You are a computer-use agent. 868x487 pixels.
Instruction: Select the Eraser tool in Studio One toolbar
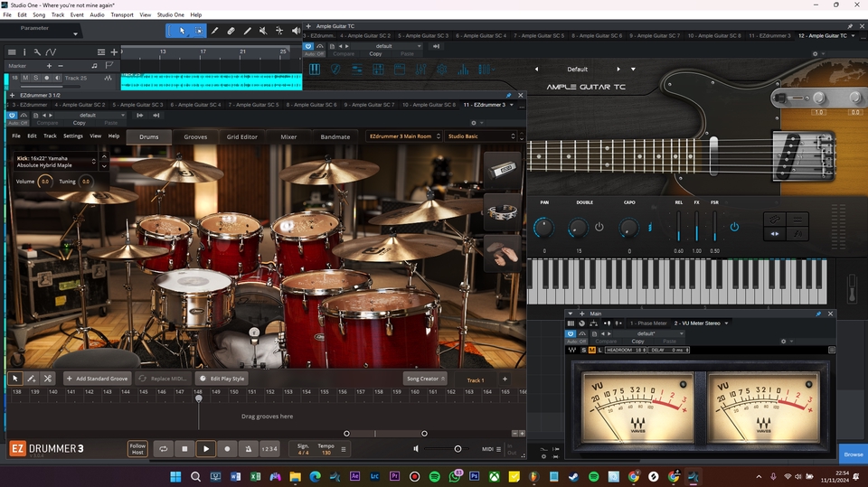click(x=231, y=31)
